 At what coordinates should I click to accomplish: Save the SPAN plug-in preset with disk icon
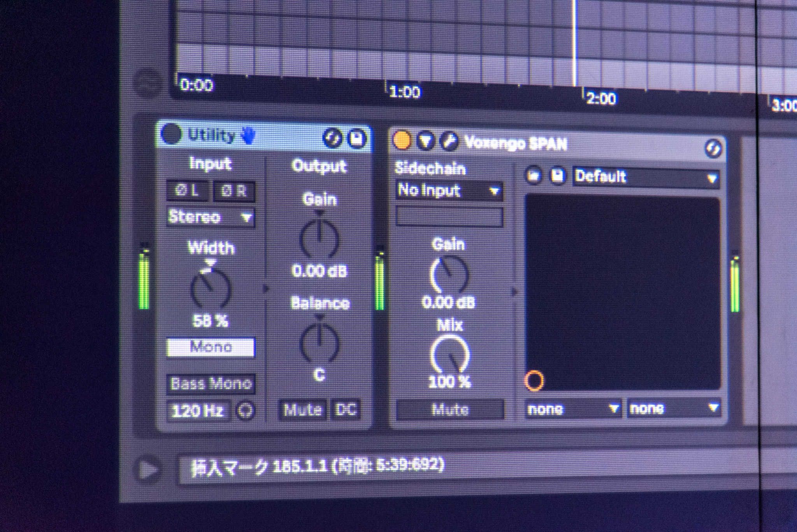[x=557, y=176]
